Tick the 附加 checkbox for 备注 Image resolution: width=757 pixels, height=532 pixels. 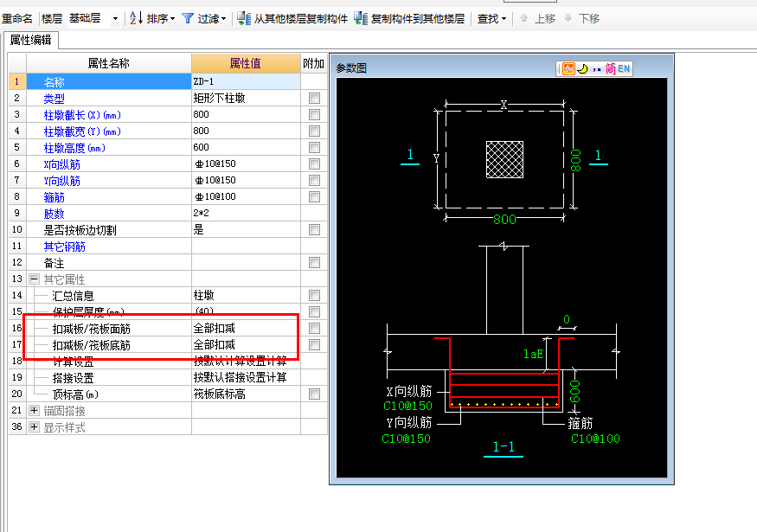pos(314,263)
